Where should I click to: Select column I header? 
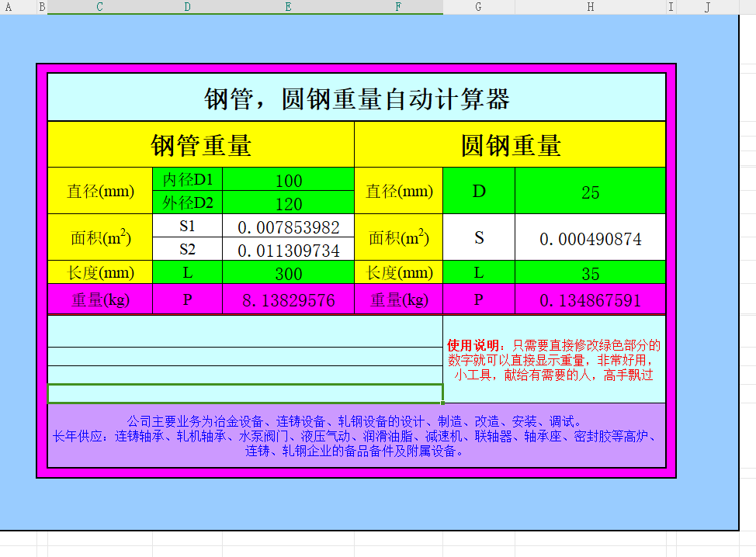coord(671,7)
